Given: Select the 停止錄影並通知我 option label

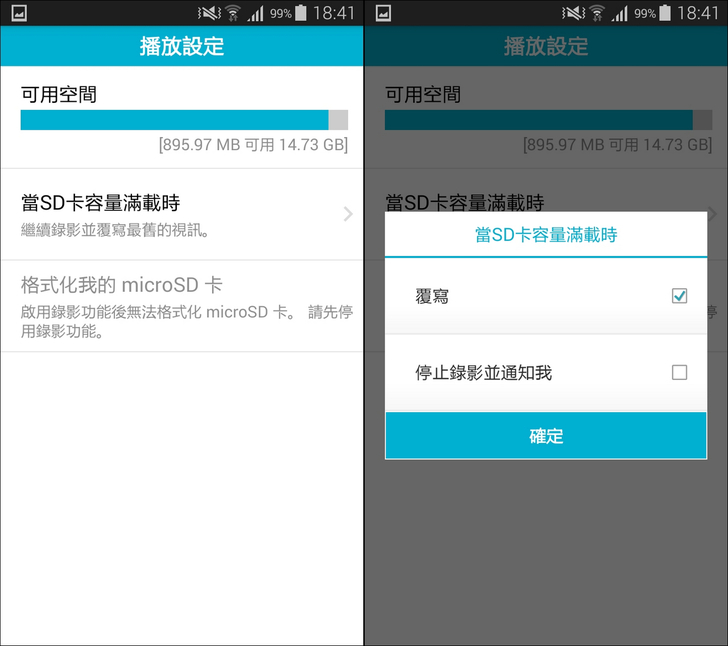Looking at the screenshot, I should [x=483, y=372].
